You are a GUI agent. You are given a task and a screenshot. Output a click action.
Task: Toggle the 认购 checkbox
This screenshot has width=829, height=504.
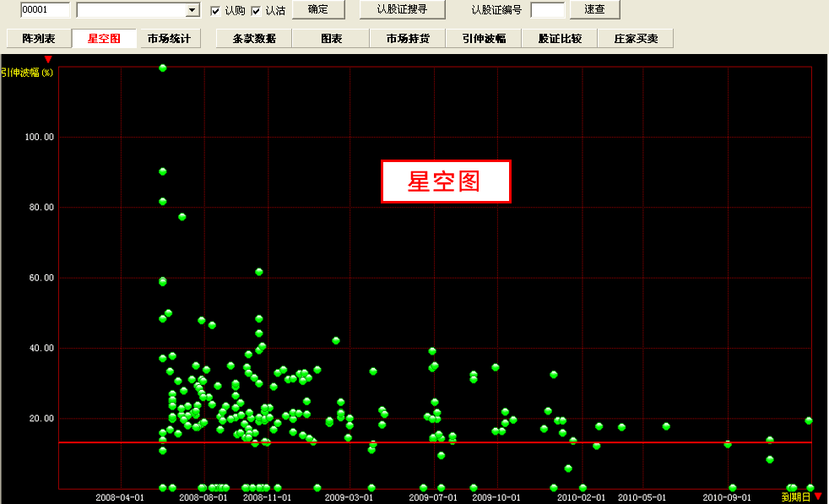pyautogui.click(x=215, y=10)
